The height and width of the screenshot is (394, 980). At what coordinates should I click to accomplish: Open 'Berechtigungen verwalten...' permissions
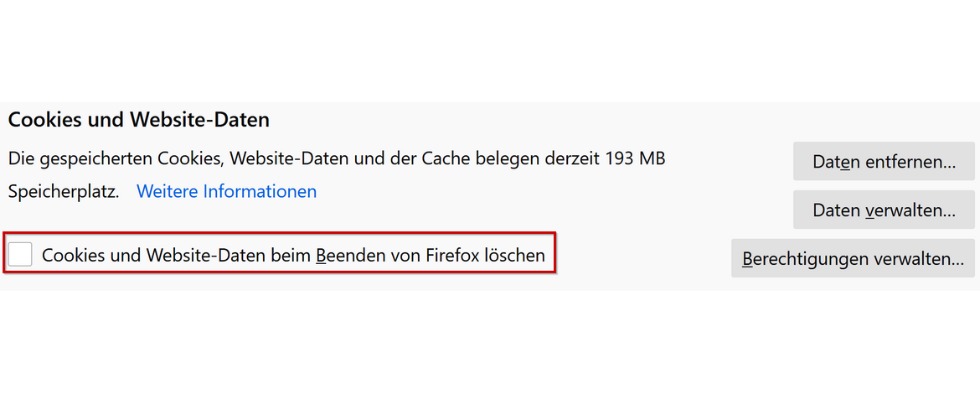853,259
